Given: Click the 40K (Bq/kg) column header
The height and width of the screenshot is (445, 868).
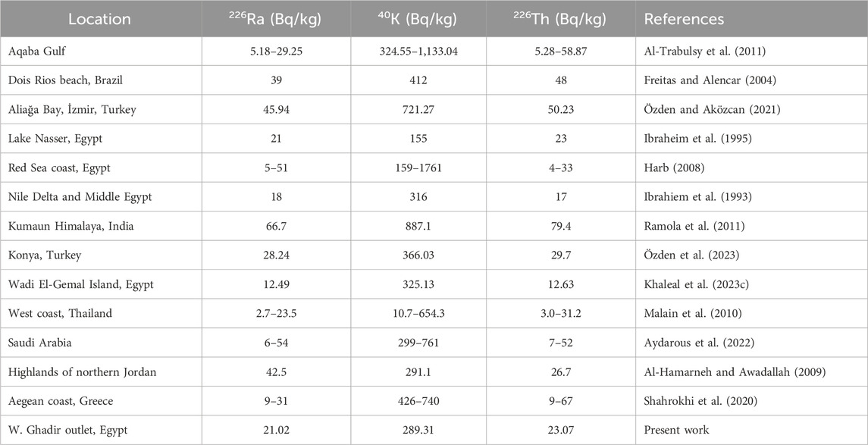Looking at the screenshot, I should [x=418, y=19].
